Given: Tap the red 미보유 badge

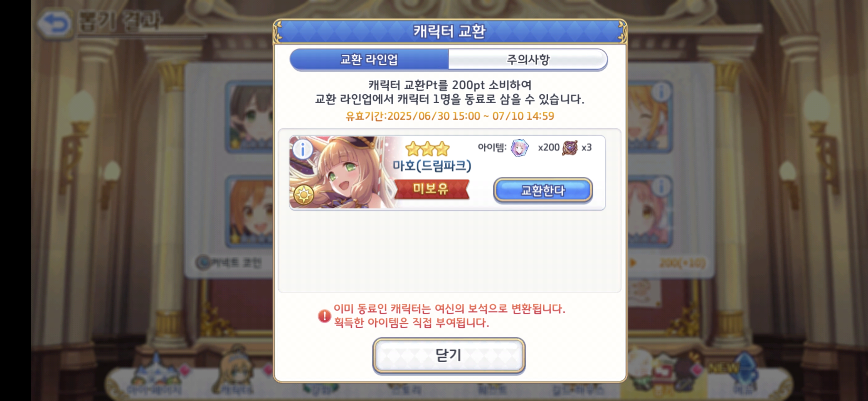Looking at the screenshot, I should 431,189.
